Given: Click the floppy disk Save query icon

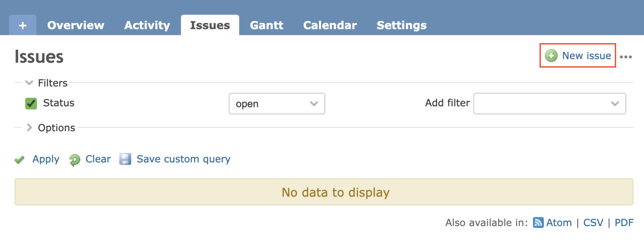Looking at the screenshot, I should click(x=125, y=159).
